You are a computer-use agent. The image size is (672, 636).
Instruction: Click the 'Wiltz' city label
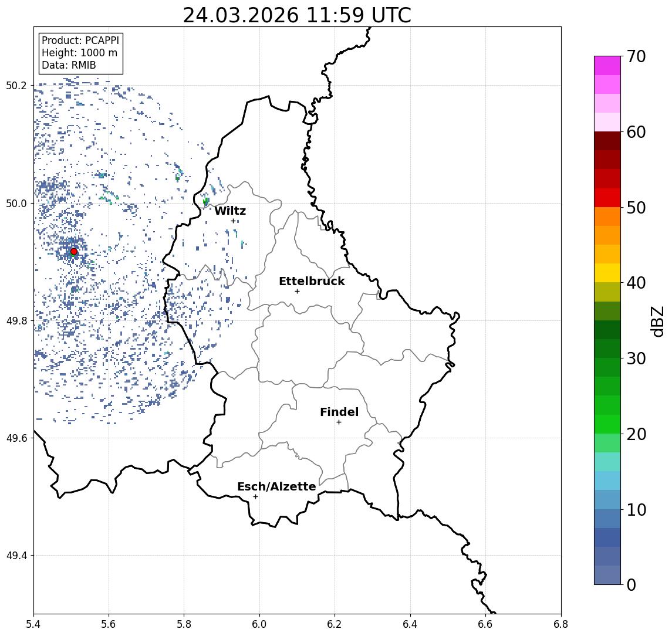tap(230, 211)
